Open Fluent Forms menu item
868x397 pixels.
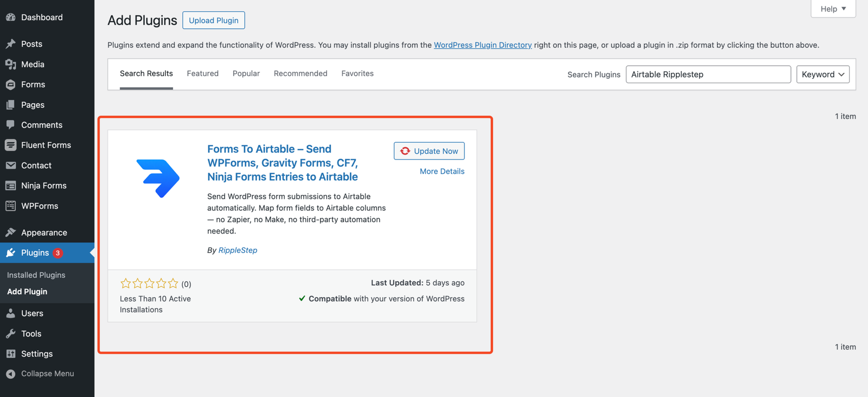(x=47, y=145)
